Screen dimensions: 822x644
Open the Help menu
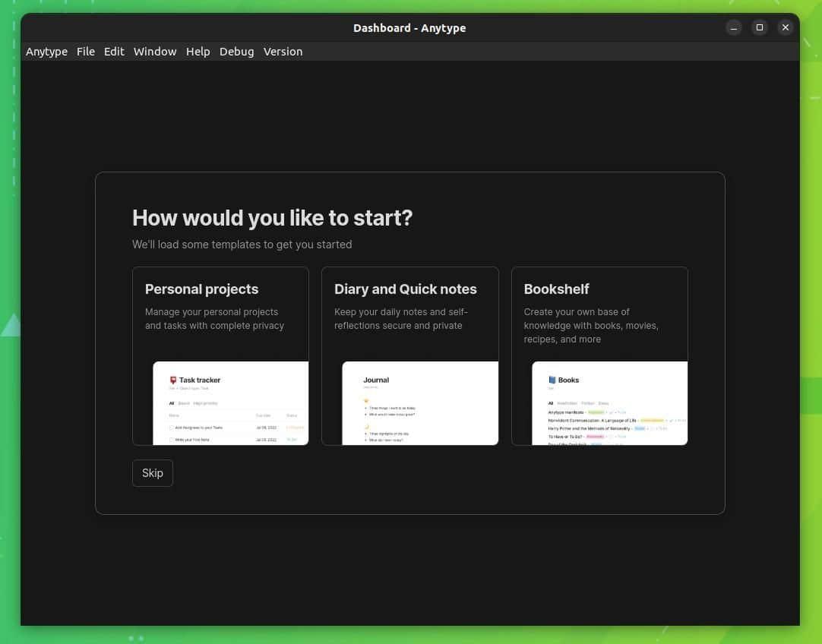(198, 52)
